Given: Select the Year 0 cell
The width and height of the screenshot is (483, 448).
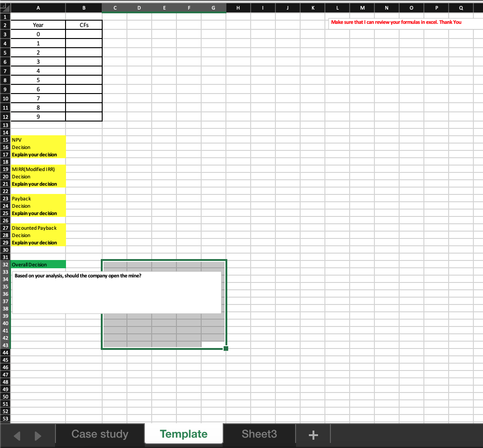Looking at the screenshot, I should point(38,34).
